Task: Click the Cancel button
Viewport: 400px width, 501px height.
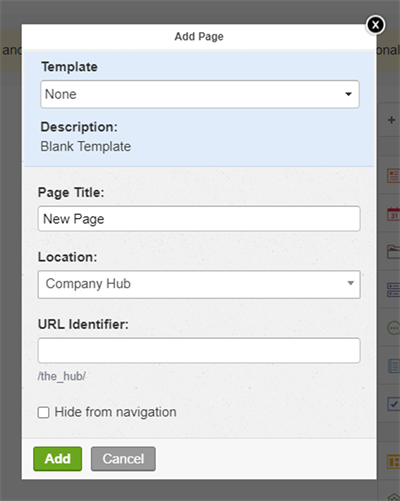Action: click(123, 459)
